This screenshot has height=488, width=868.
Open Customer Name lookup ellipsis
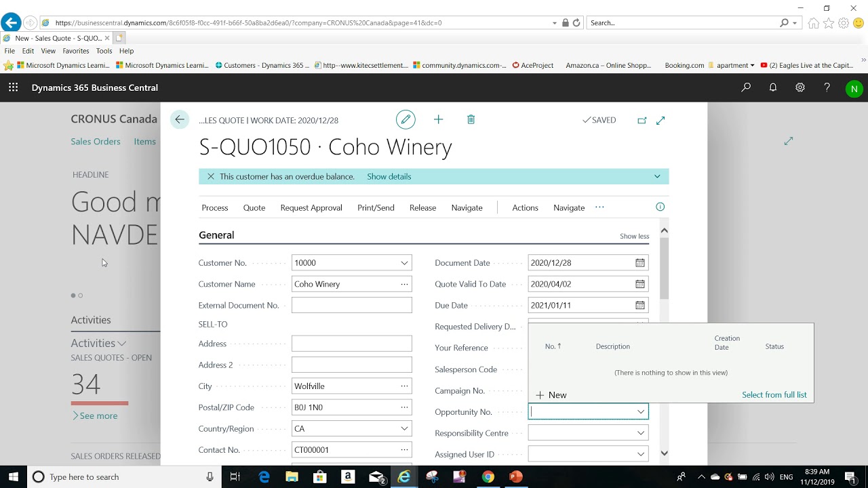(x=404, y=284)
